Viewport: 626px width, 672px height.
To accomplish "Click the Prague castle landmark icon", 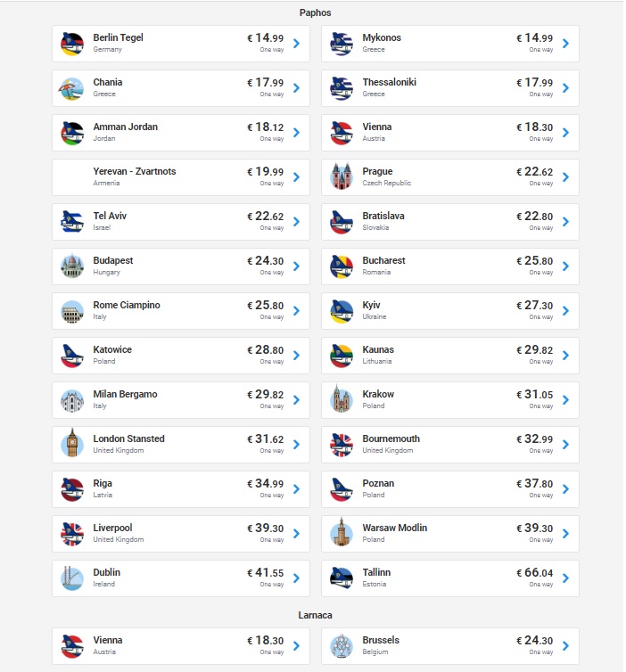I will pos(342,176).
